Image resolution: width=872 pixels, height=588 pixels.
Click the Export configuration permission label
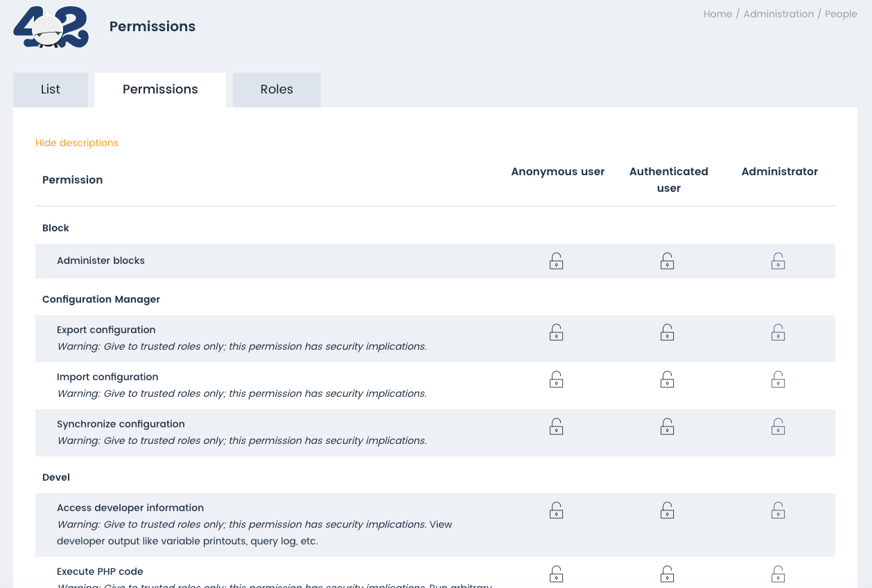pyautogui.click(x=106, y=330)
